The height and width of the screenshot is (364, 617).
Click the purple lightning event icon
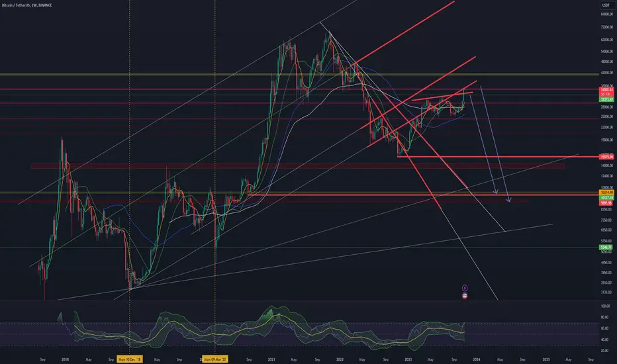(465, 288)
